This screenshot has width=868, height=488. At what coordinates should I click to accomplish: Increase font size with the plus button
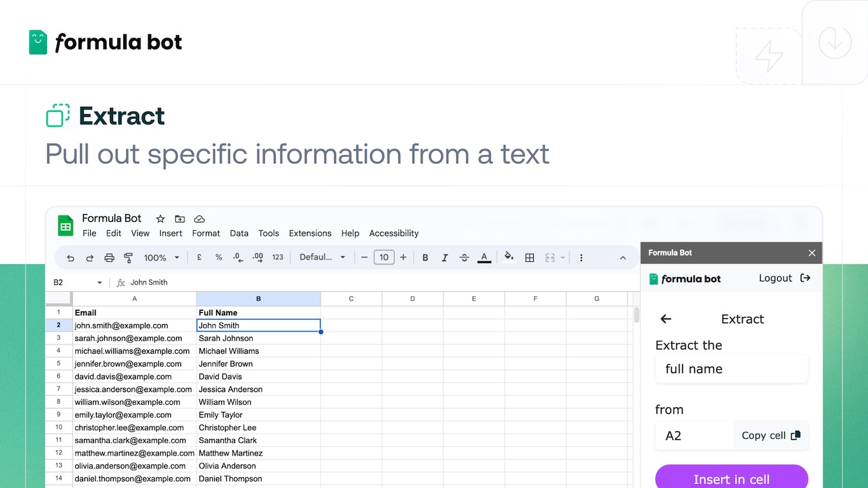[403, 257]
